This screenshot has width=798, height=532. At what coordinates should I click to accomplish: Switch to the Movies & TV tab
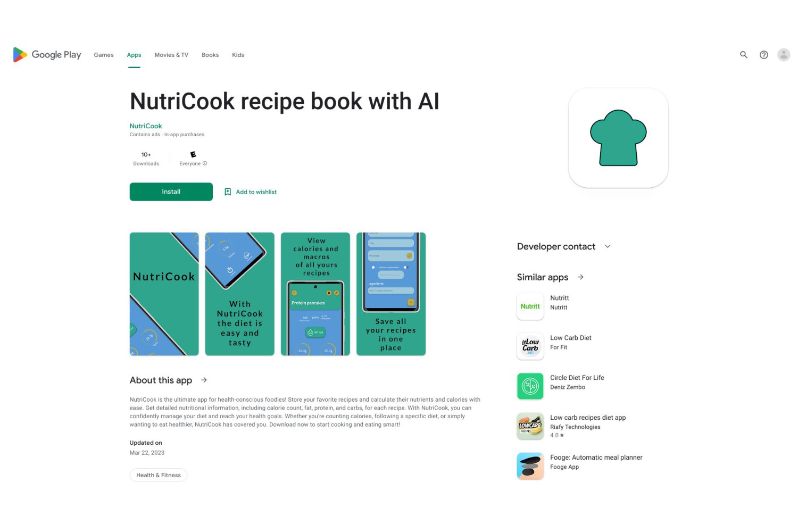click(x=171, y=55)
